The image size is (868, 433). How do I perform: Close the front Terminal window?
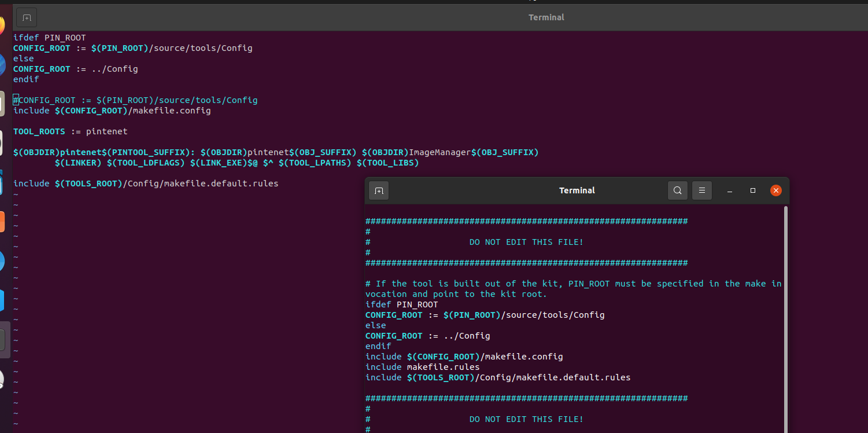tap(776, 190)
